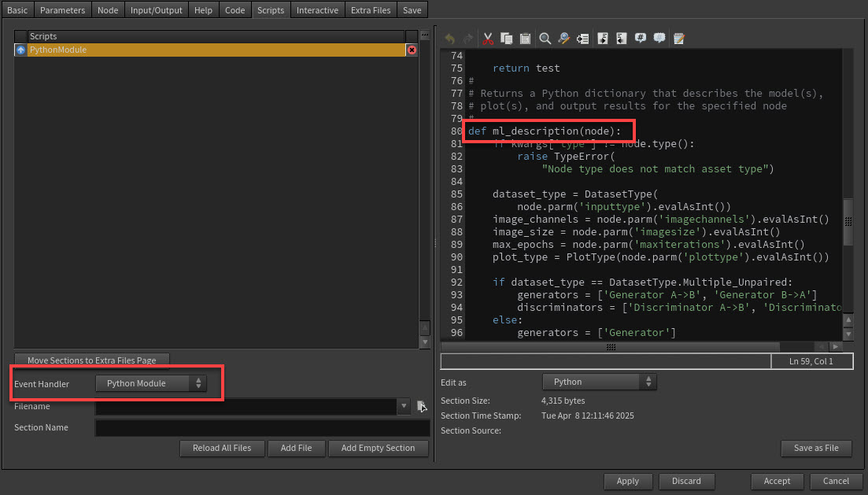Click the Scripts column header
Screen dimensions: 868x495
click(x=216, y=36)
